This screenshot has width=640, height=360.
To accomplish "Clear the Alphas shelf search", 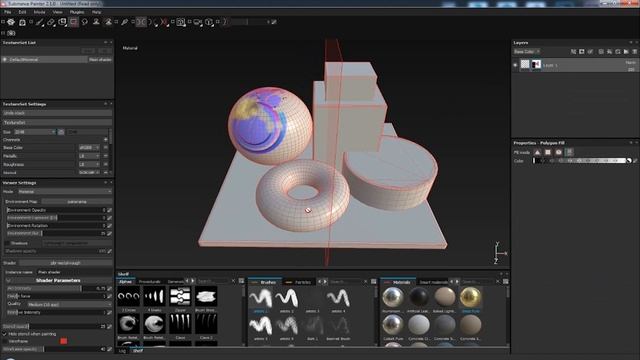I will 233,281.
